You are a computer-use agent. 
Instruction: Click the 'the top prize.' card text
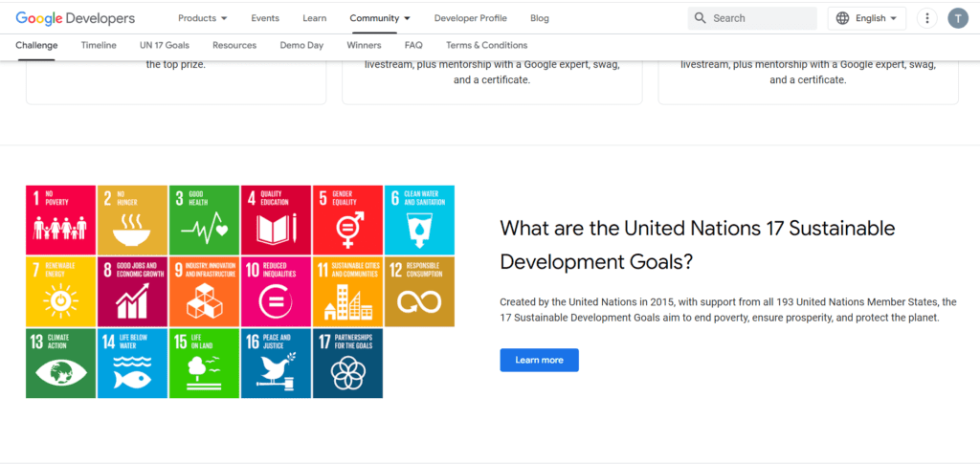(176, 64)
